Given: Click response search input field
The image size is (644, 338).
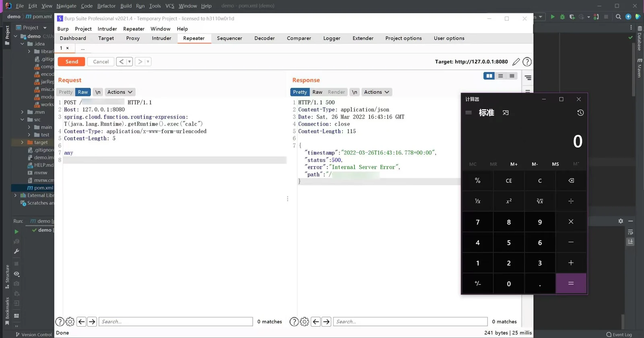Looking at the screenshot, I should 410,321.
